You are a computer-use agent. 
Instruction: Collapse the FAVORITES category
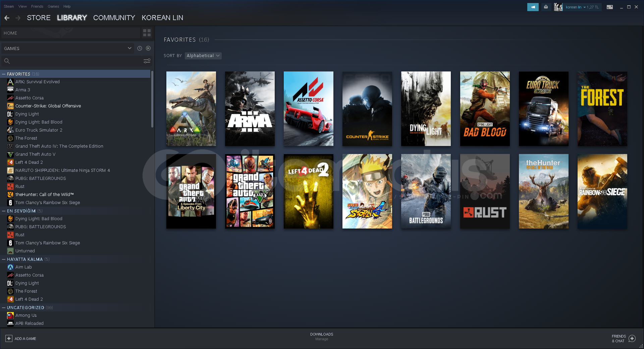[x=4, y=74]
